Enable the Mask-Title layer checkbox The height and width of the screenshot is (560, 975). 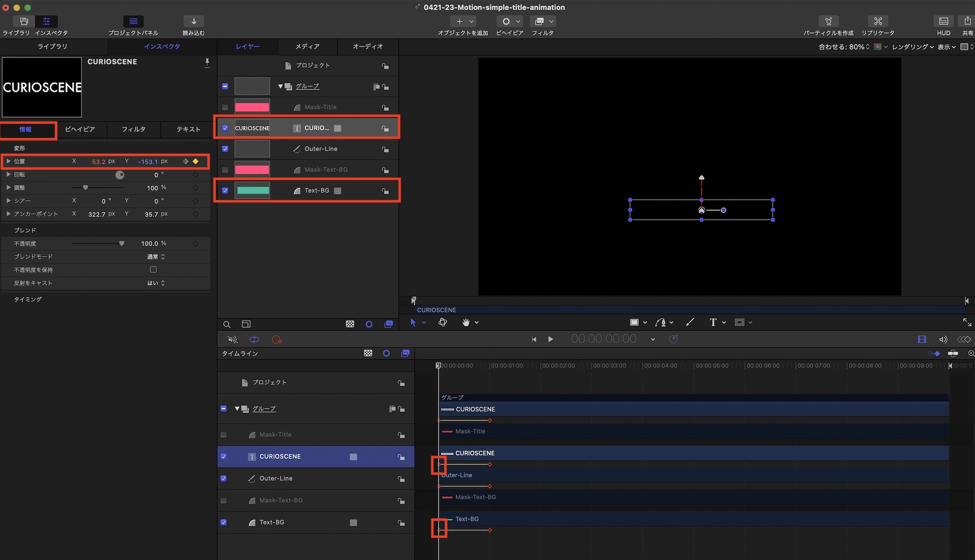pos(225,107)
